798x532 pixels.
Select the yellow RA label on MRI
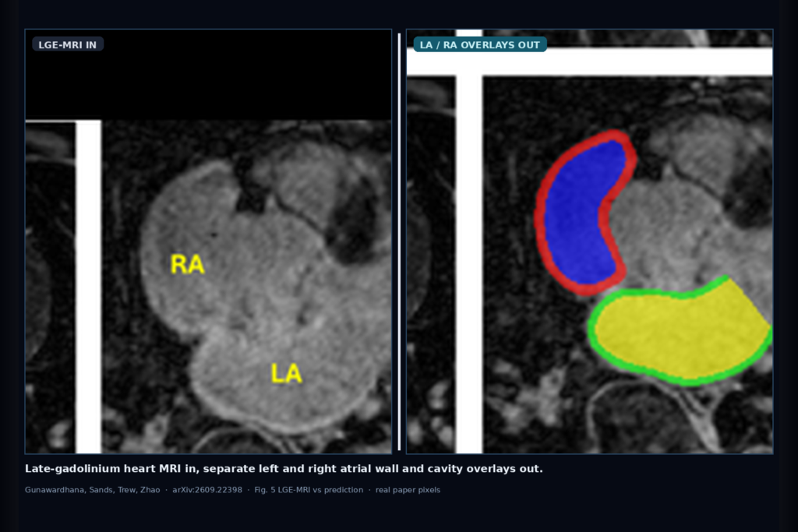(x=187, y=265)
